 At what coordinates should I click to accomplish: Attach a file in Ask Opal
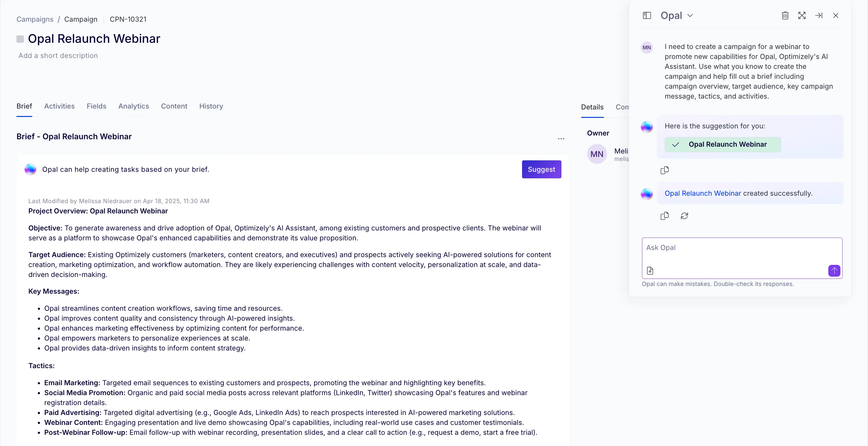(x=650, y=271)
